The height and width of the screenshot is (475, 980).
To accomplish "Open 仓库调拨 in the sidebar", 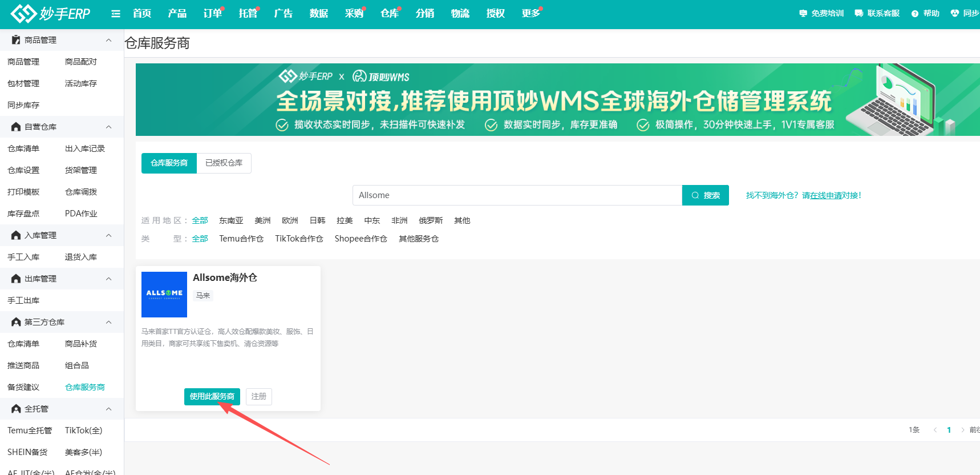I will click(x=81, y=192).
